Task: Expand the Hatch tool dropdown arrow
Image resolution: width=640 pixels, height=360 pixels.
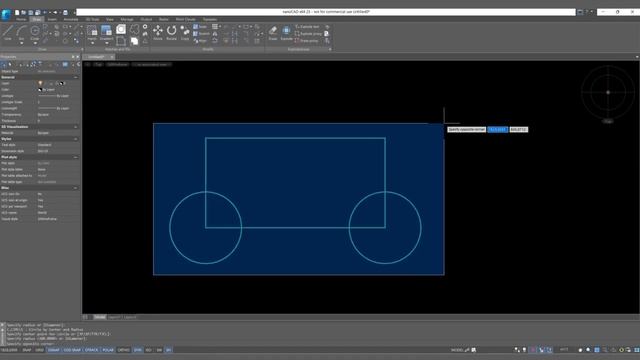Action: pos(92,43)
